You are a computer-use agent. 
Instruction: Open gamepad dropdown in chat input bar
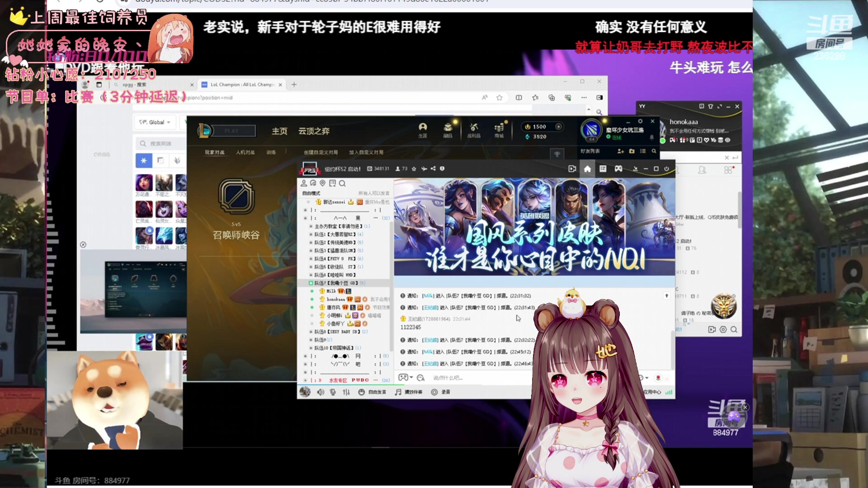tap(406, 378)
